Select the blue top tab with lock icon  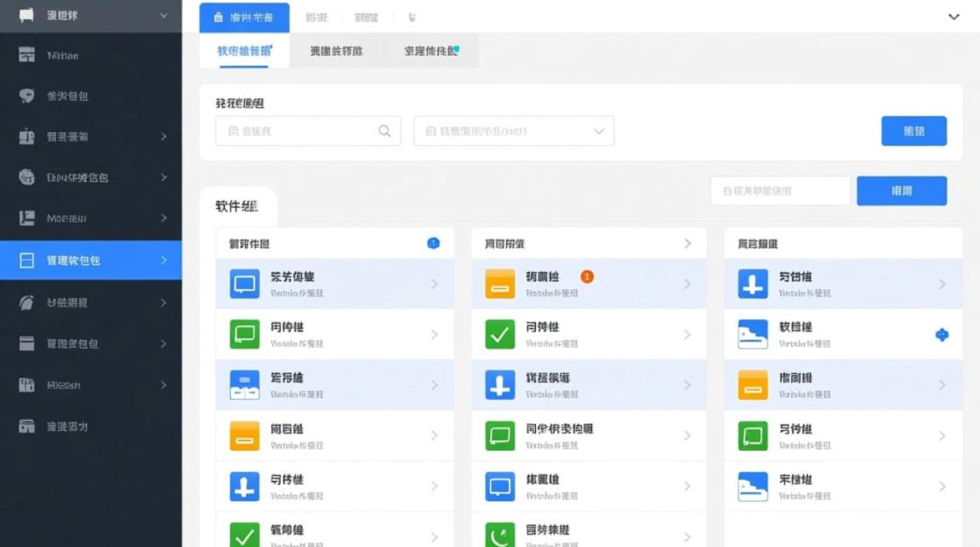tap(244, 18)
